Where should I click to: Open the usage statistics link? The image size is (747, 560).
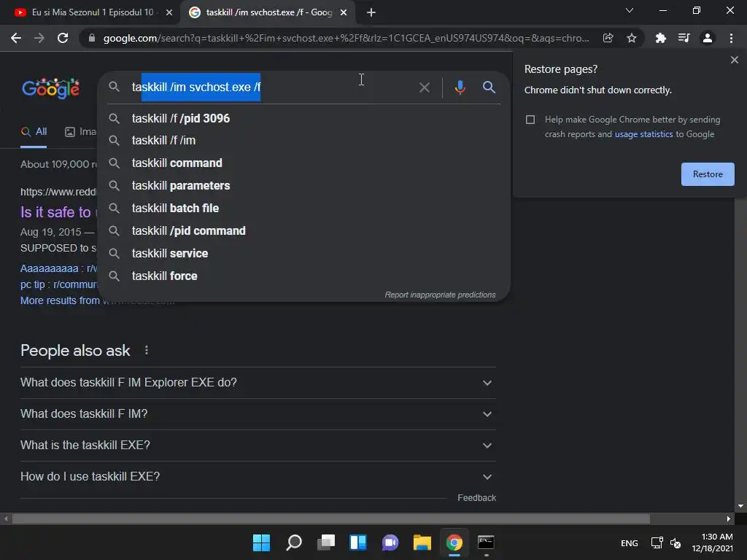(x=643, y=134)
